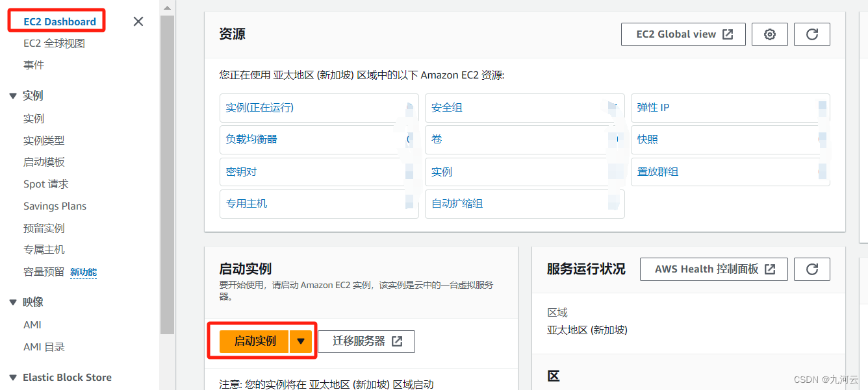The height and width of the screenshot is (390, 868).
Task: Click the 迁移服务器 button
Action: (x=366, y=341)
